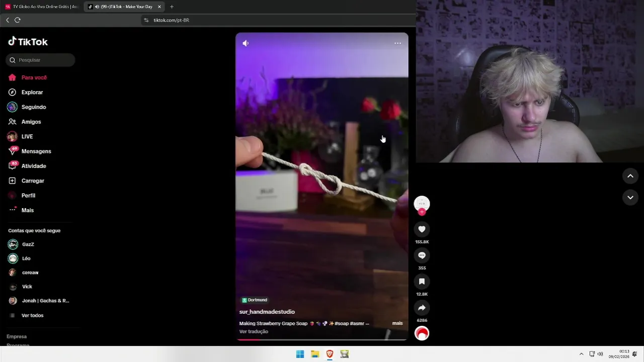Open site info icon in address bar
This screenshot has height=362, width=644.
click(x=146, y=20)
